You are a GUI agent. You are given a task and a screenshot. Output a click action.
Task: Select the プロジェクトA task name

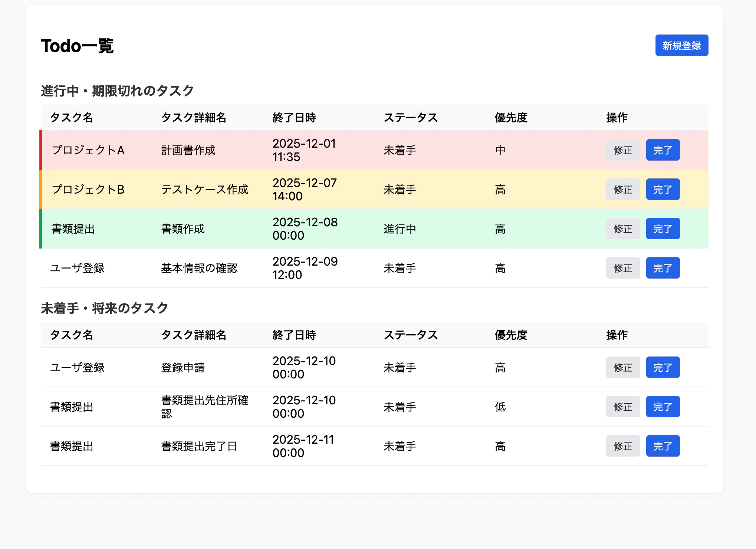(88, 150)
